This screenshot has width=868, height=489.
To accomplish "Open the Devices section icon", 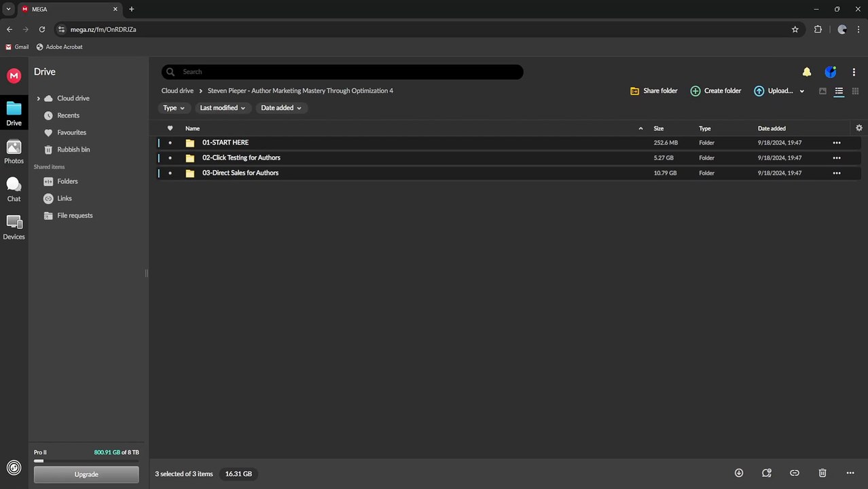I will pyautogui.click(x=14, y=228).
